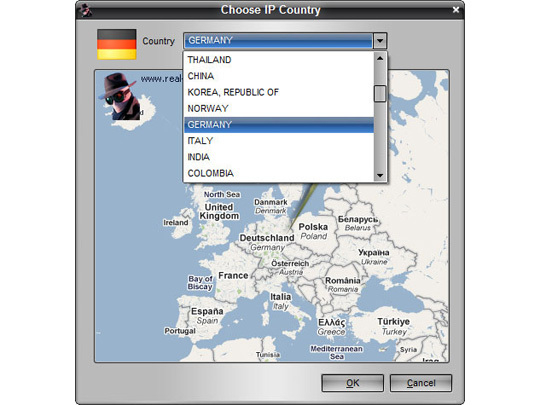This screenshot has width=540, height=405.
Task: Select INDIA in the dropdown list
Action: pyautogui.click(x=279, y=157)
